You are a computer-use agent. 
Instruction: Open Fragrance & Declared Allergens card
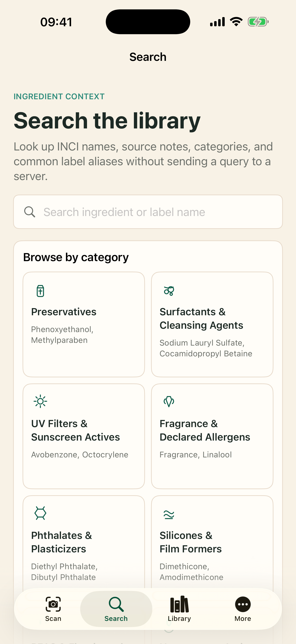click(212, 436)
